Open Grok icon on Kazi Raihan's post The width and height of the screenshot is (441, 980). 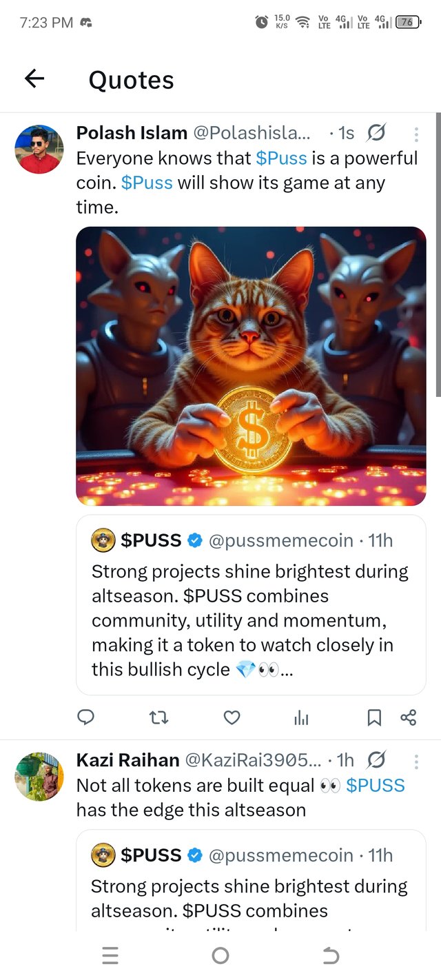[376, 760]
